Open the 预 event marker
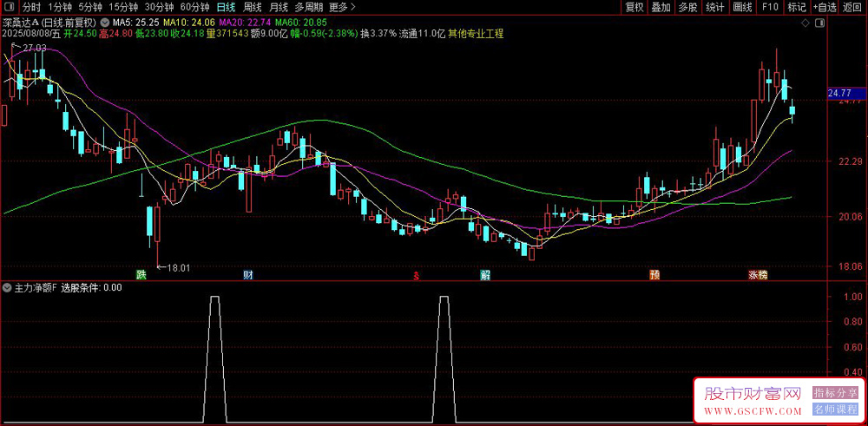The height and width of the screenshot is (426, 868). [x=654, y=274]
